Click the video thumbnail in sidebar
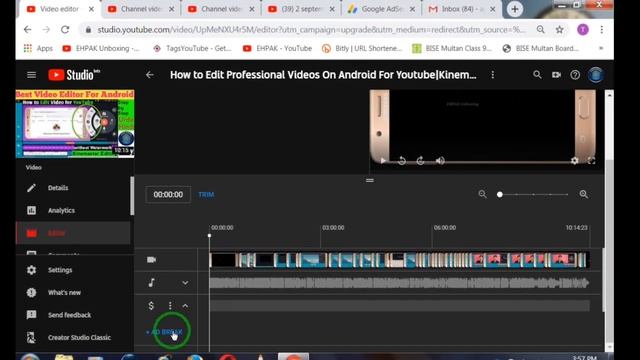The image size is (640, 360). click(x=75, y=124)
